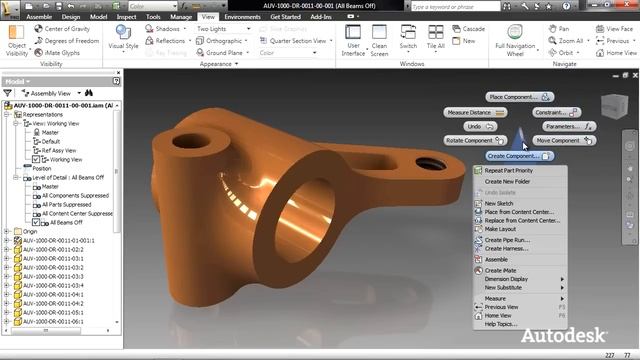Toggle Shadows option
The image size is (640, 360).
(162, 29)
